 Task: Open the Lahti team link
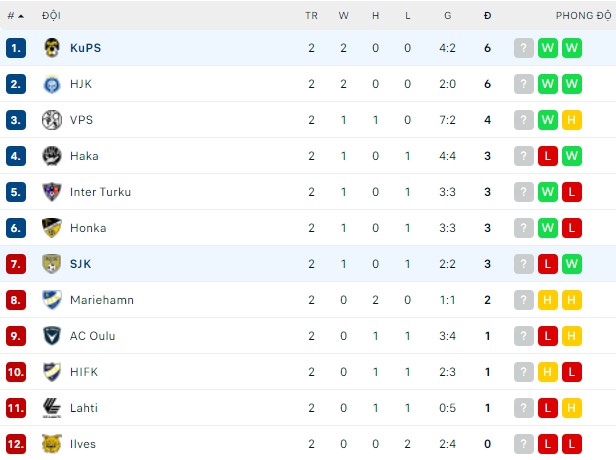coord(84,408)
